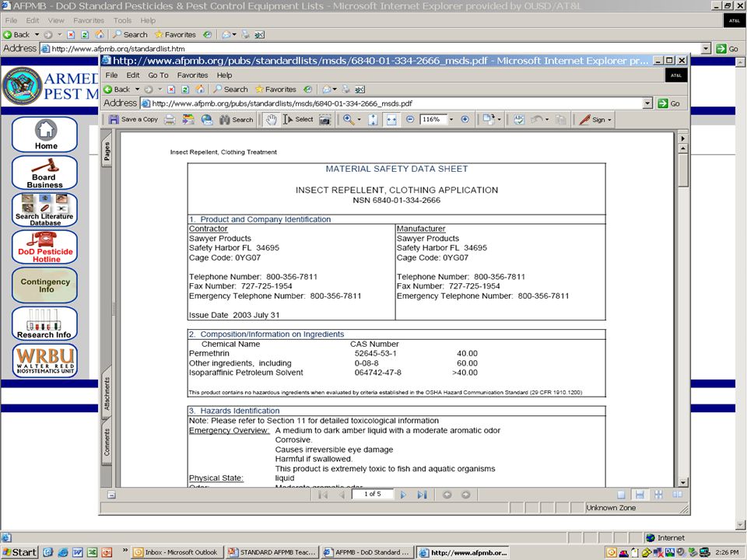The image size is (747, 560).
Task: Select Continuous page layout icon
Action: click(x=640, y=495)
